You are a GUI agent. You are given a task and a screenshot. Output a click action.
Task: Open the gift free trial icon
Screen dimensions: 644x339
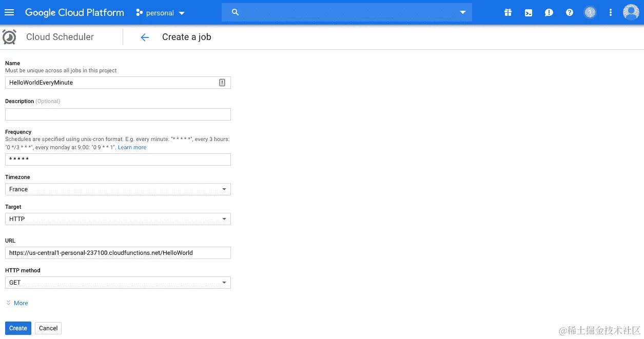pyautogui.click(x=508, y=12)
